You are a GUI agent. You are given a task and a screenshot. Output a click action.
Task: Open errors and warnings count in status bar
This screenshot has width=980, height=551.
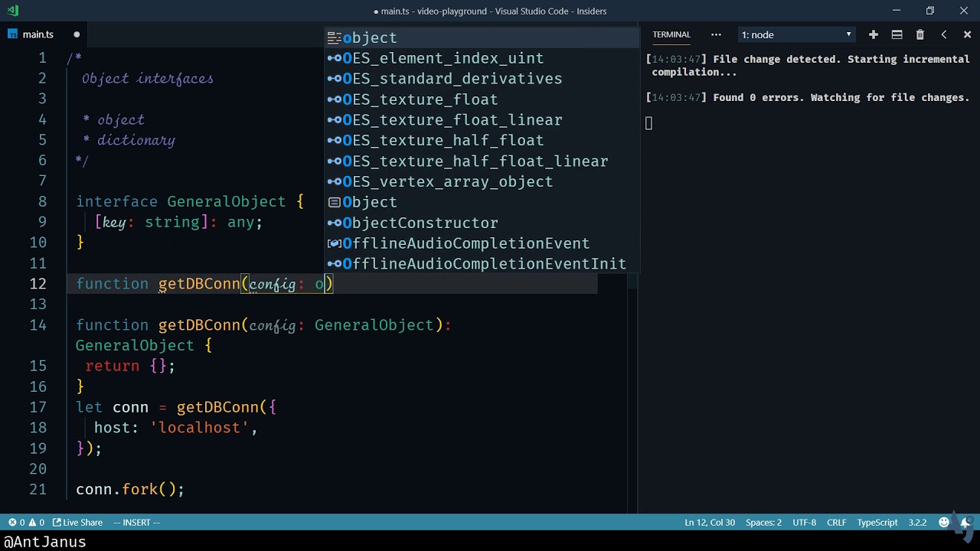coord(26,523)
